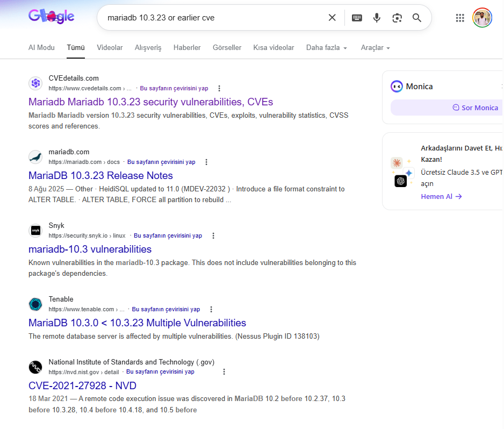Click the https://security.snyk.io › linux URL

tap(87, 235)
